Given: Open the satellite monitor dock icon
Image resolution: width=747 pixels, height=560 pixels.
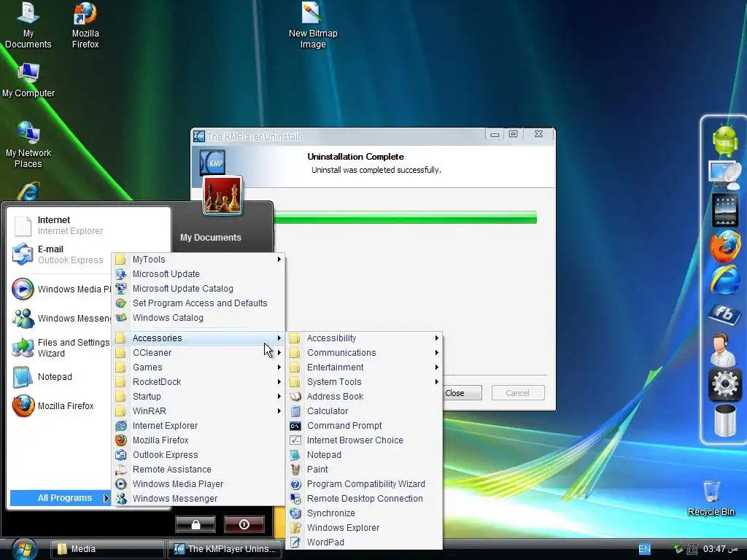Looking at the screenshot, I should tap(724, 175).
